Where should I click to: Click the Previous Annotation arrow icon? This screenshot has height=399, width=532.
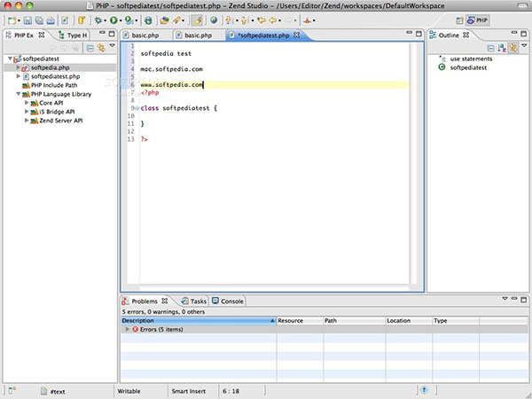click(x=245, y=20)
